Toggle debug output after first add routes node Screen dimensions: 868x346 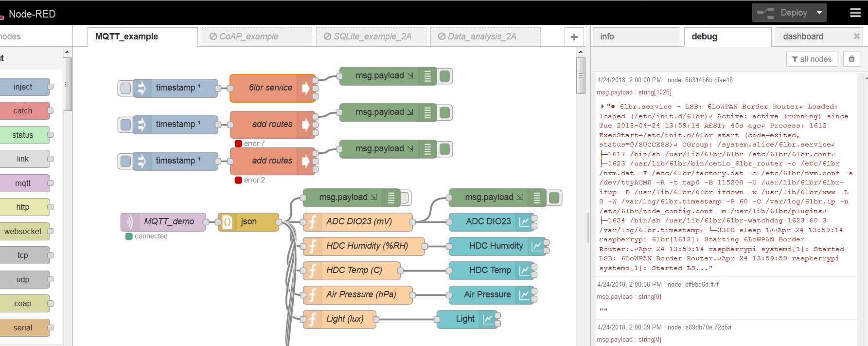pos(444,112)
